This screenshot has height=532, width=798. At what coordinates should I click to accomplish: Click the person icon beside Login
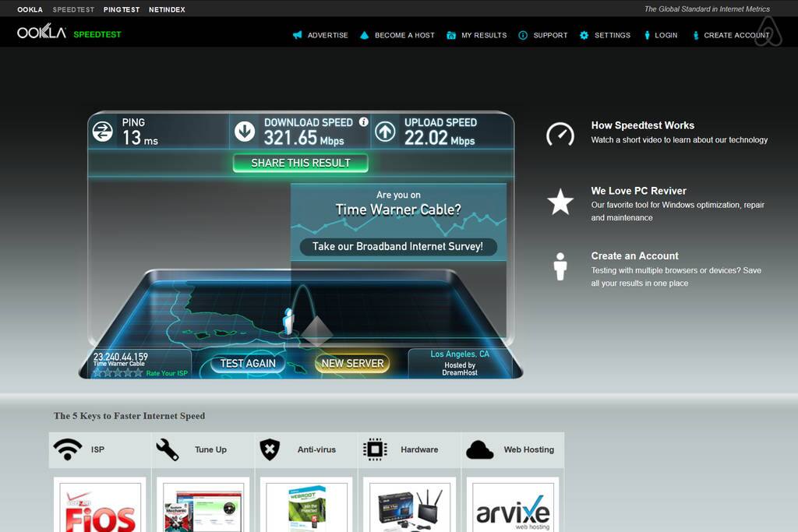647,35
